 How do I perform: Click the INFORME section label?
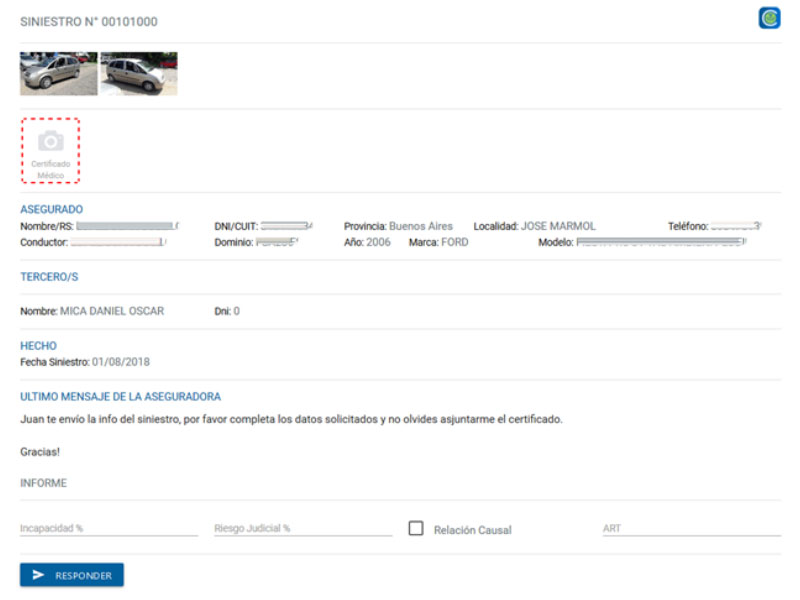click(x=44, y=483)
